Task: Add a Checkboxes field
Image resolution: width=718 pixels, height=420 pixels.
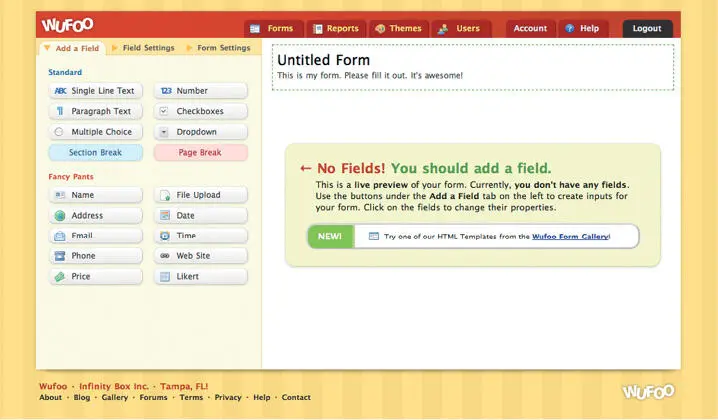Action: click(201, 111)
